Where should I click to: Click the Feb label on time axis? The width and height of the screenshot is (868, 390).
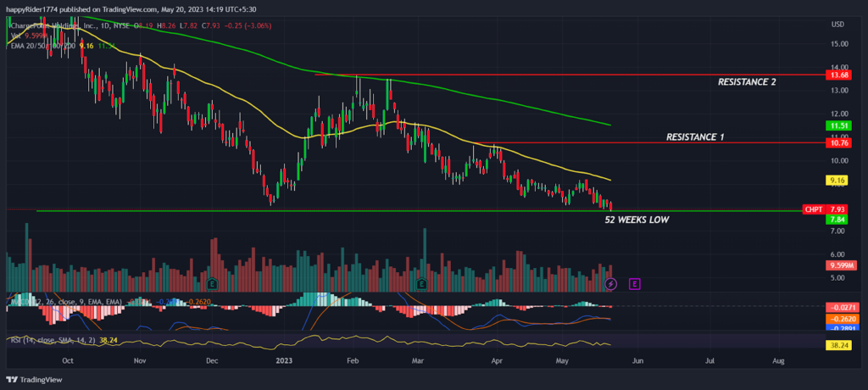[x=353, y=360]
